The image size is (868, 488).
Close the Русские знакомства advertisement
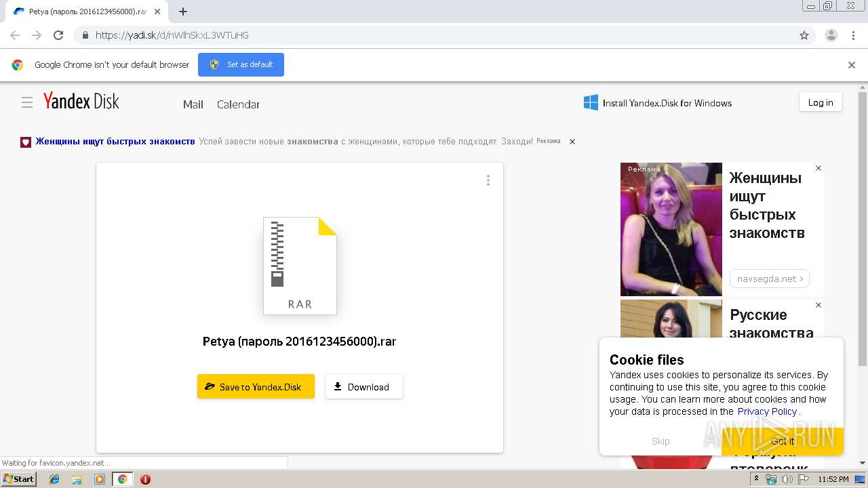pyautogui.click(x=818, y=305)
